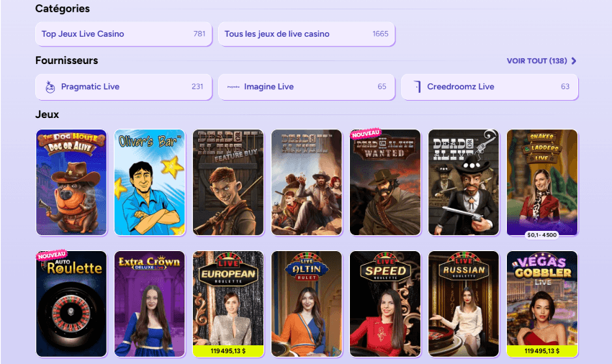
Task: Click the 65 count next to Imagine Live
Action: (382, 86)
